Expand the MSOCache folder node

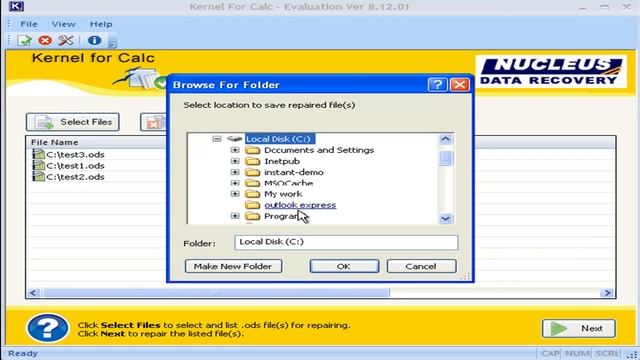235,183
